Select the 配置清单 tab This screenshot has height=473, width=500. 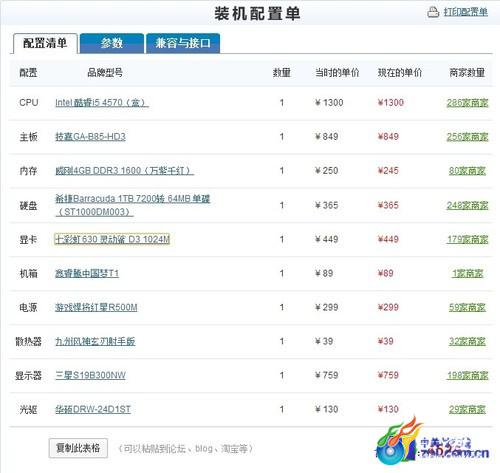(x=45, y=43)
